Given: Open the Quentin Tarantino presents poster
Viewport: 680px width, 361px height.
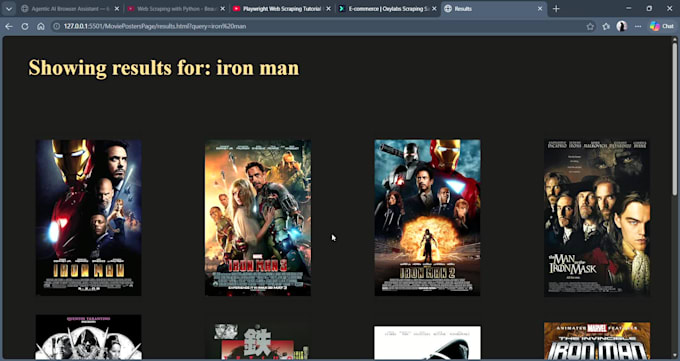Looking at the screenshot, I should click(x=88, y=337).
